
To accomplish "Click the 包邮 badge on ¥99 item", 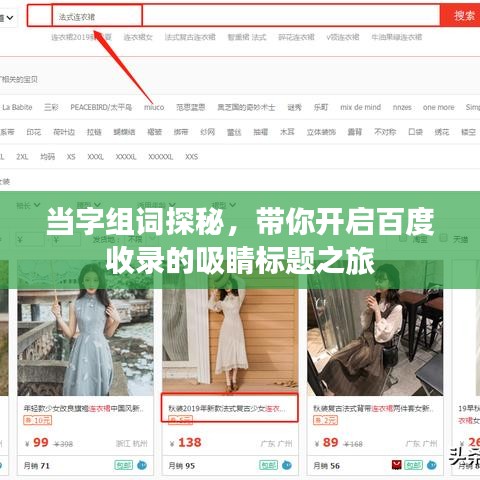I will [124, 465].
